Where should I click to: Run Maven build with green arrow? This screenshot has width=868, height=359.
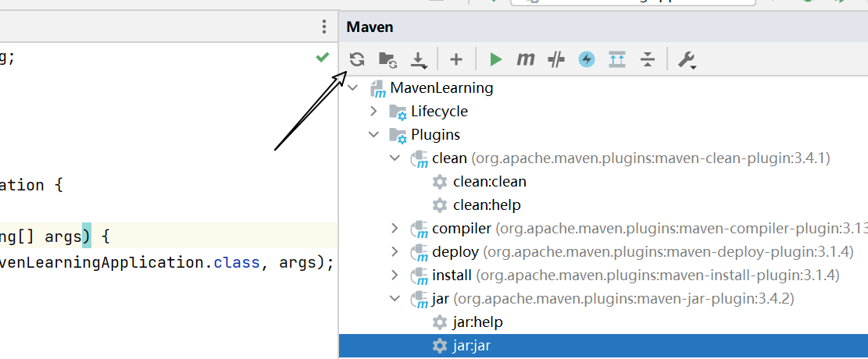point(496,59)
